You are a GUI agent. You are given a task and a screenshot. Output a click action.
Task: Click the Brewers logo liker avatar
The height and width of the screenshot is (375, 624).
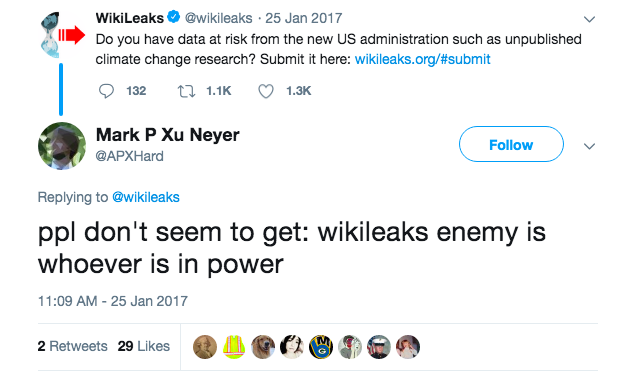pyautogui.click(x=321, y=346)
